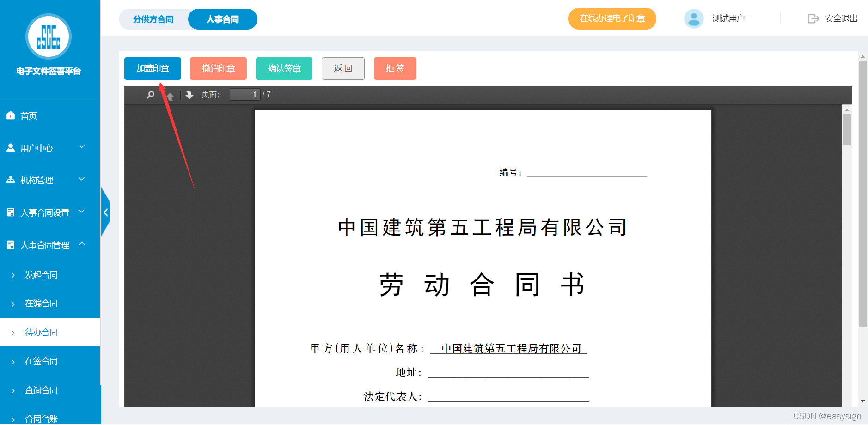Click the user avatar icon
Screen dimensions: 868x425
click(694, 18)
